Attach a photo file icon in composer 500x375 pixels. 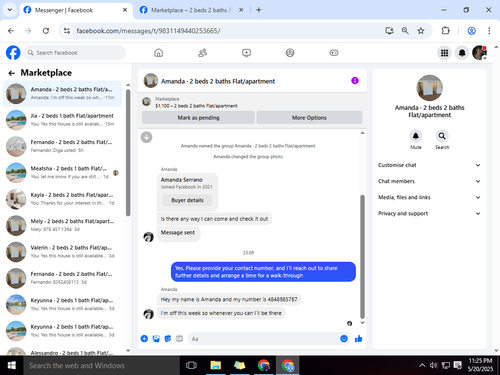pyautogui.click(x=156, y=339)
